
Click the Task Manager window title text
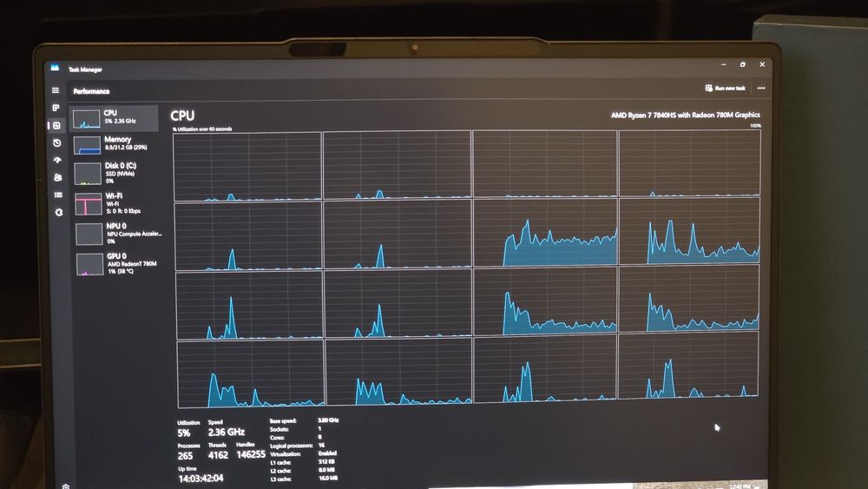point(85,69)
